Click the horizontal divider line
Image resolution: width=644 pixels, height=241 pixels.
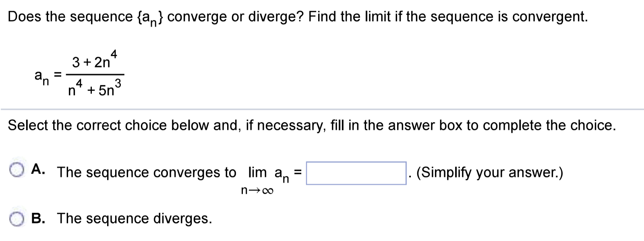tap(322, 109)
